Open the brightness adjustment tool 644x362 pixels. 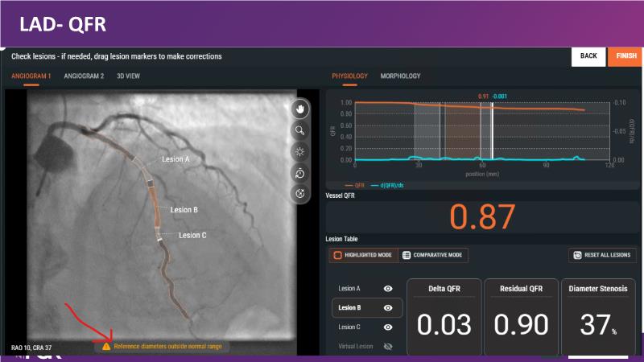tap(300, 151)
